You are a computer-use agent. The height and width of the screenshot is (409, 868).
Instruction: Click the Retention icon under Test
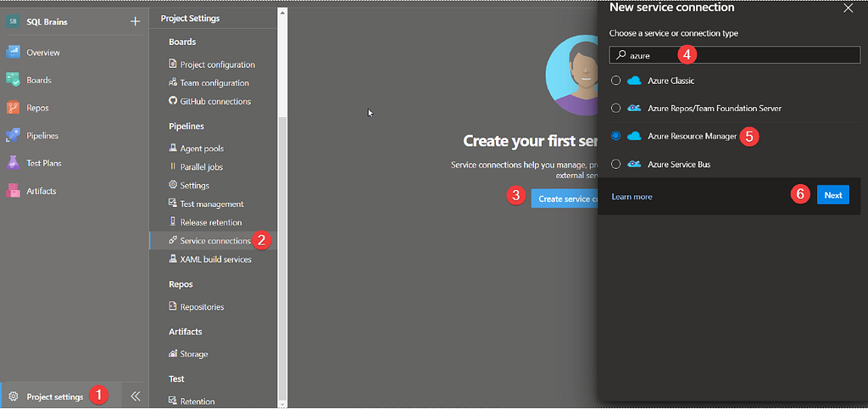point(172,400)
